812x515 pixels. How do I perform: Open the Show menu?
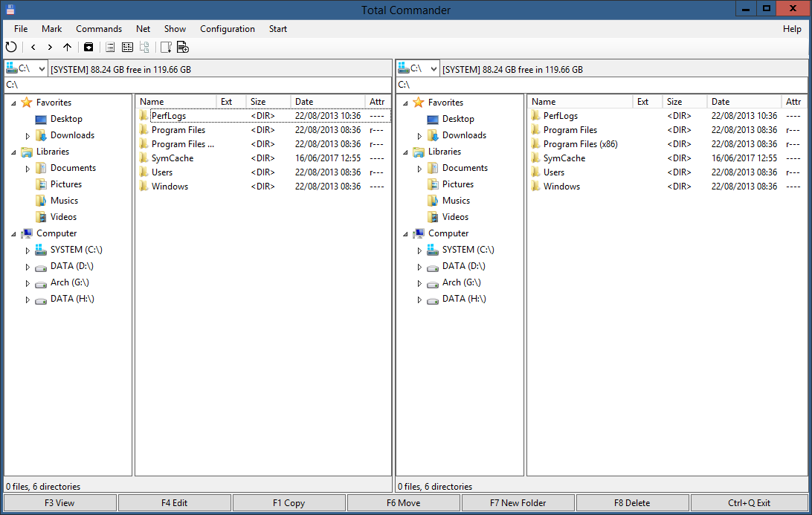tap(175, 29)
